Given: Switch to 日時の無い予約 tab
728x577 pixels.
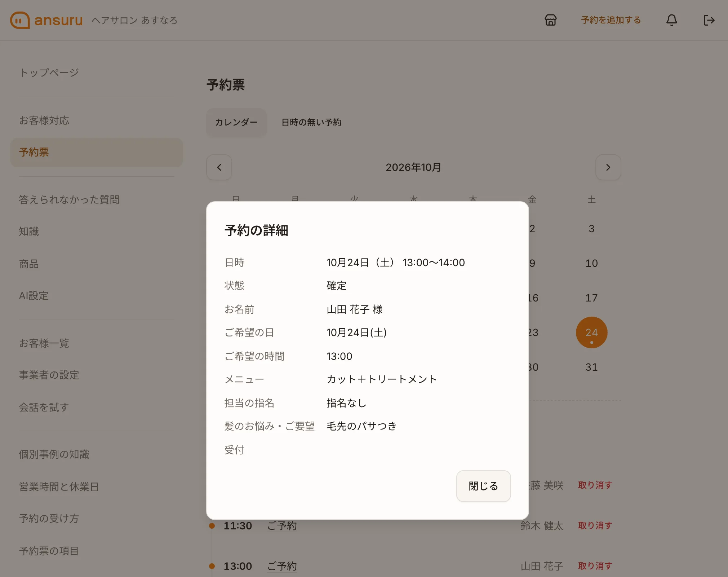Looking at the screenshot, I should 311,122.
